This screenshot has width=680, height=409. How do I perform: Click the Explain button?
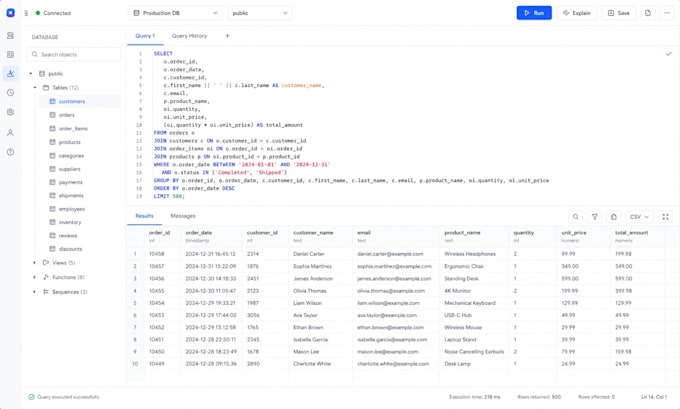pos(577,13)
